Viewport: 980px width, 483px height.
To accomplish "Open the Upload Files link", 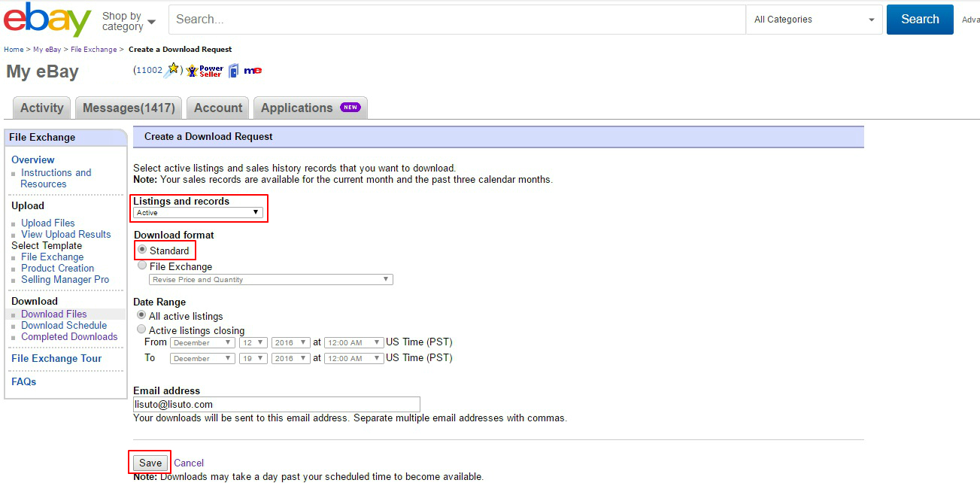I will click(x=48, y=223).
